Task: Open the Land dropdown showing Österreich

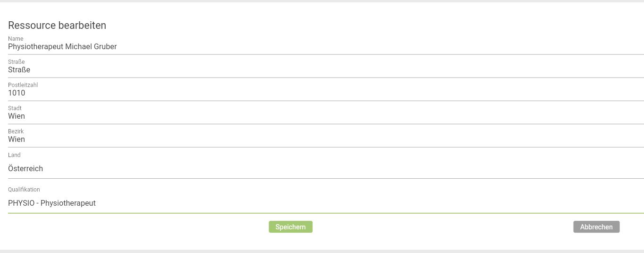Action: [326, 169]
